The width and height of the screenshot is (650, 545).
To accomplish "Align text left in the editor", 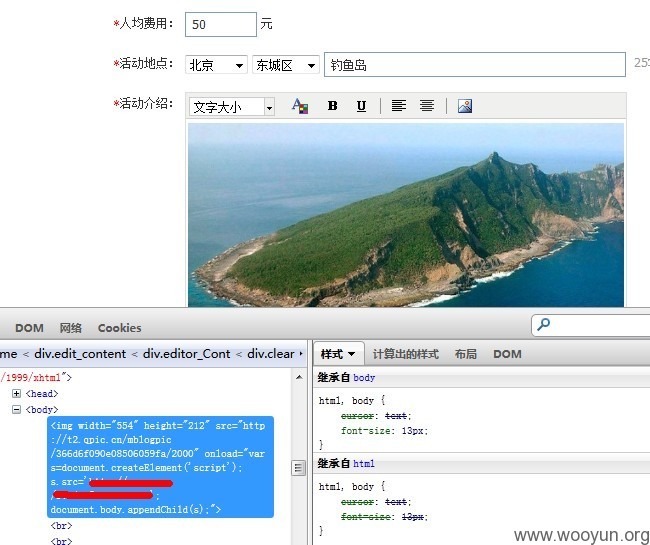I will point(399,106).
